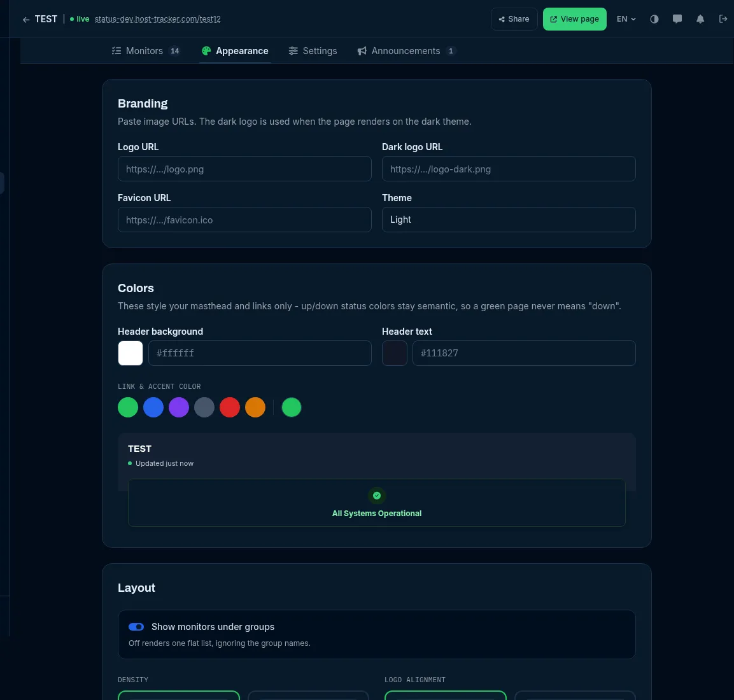The height and width of the screenshot is (700, 734).
Task: Go back using the arrow beside TEST
Action: pyautogui.click(x=25, y=19)
